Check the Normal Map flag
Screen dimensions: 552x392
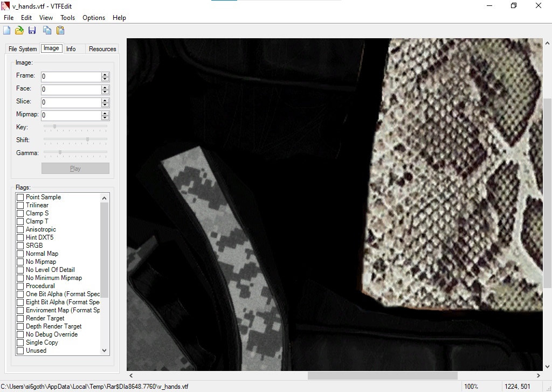click(x=20, y=254)
